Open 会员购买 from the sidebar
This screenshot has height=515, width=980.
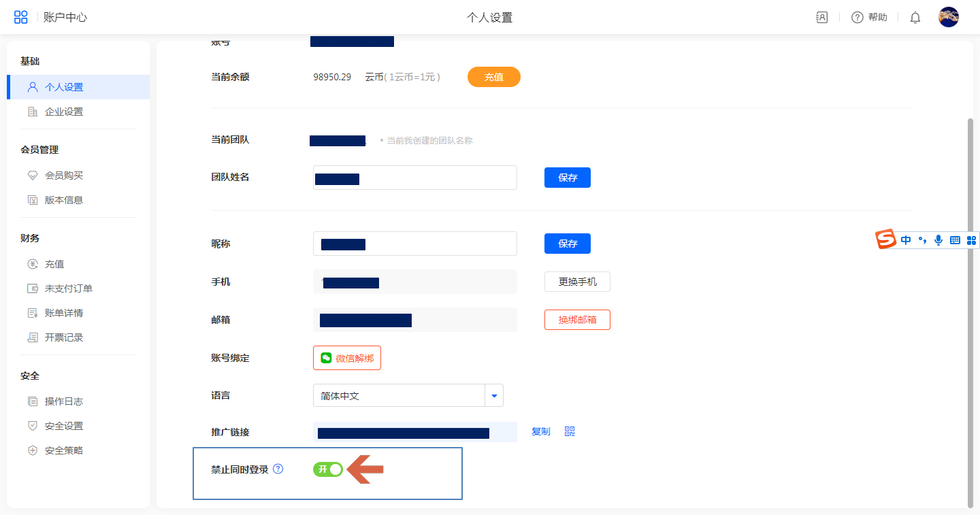64,176
